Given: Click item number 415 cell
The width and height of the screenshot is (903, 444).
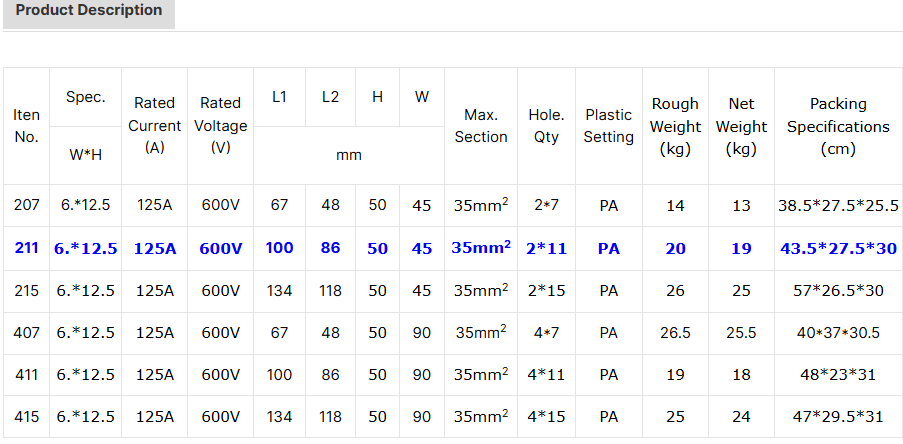Looking at the screenshot, I should (x=27, y=417).
